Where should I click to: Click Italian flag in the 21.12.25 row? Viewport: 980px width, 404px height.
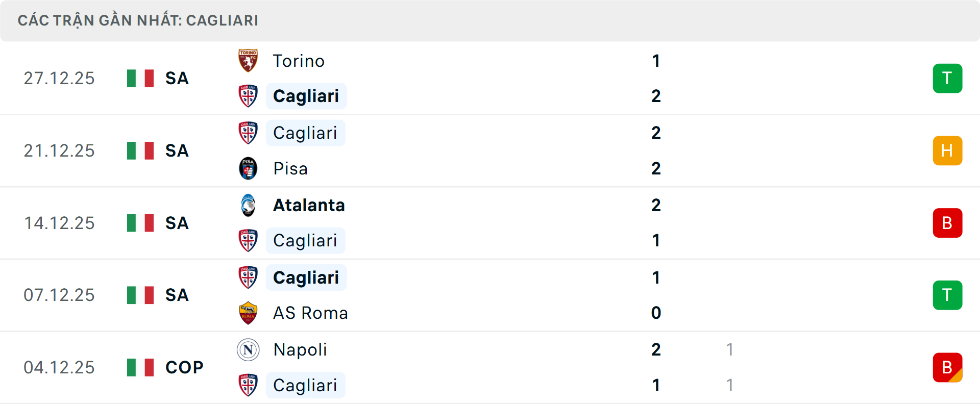(140, 150)
